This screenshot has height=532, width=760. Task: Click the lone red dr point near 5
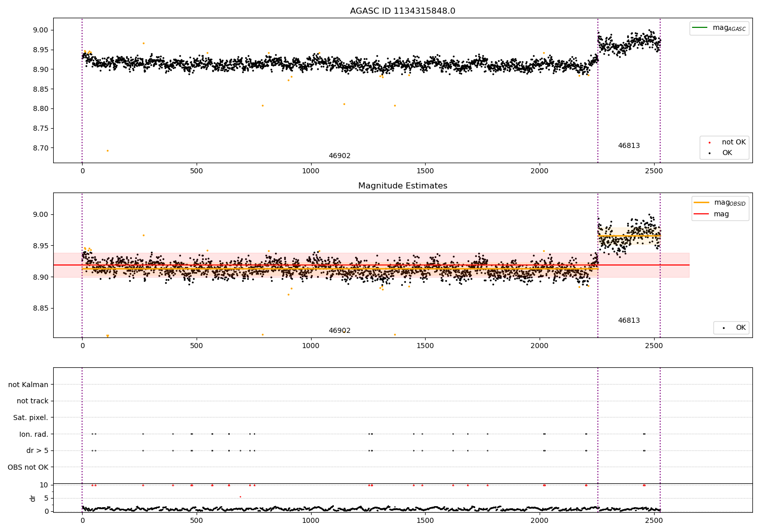pos(240,497)
